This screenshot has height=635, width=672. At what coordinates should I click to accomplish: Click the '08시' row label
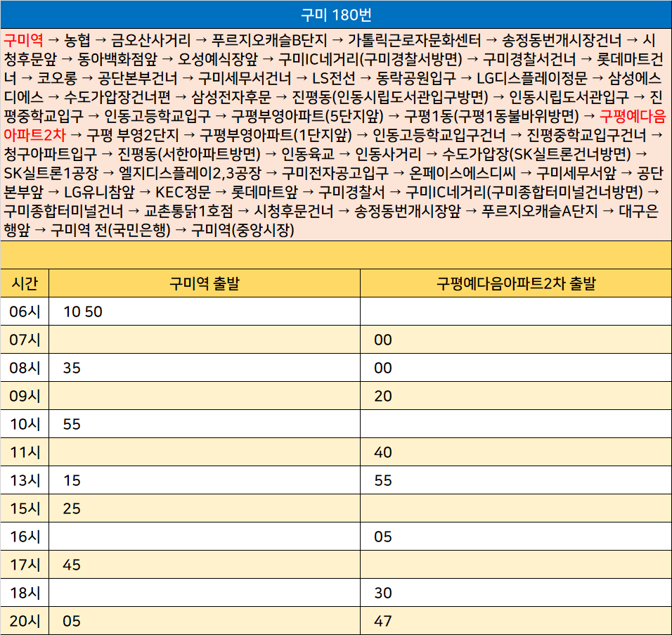[25, 368]
